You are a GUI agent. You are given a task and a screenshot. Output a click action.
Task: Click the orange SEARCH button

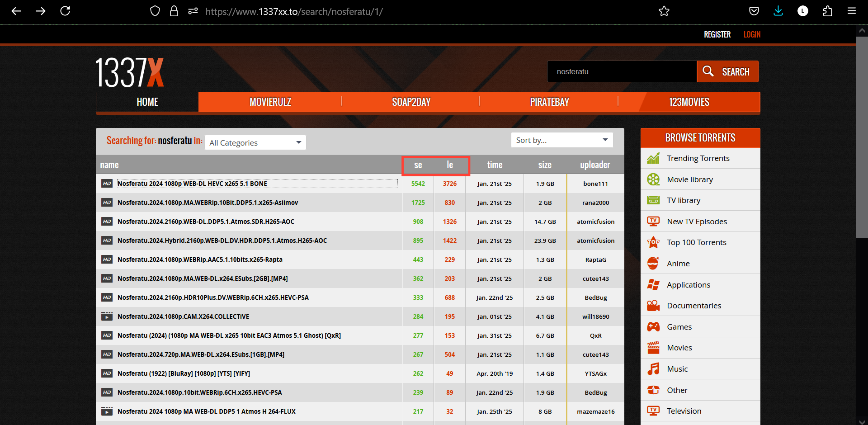(727, 71)
